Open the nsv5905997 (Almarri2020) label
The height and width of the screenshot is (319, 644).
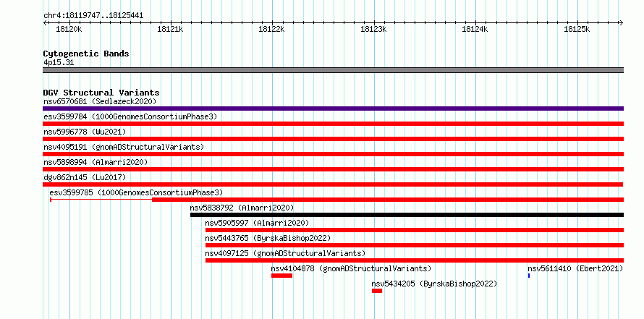point(257,223)
